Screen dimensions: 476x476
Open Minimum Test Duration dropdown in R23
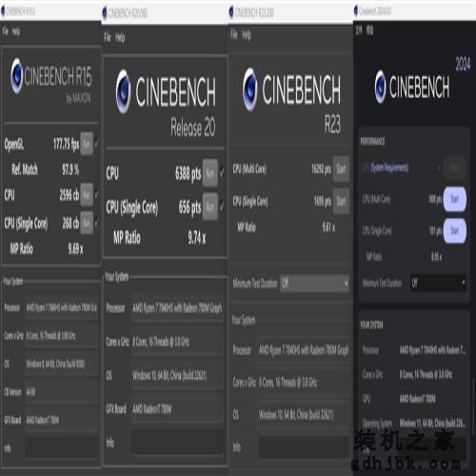point(314,283)
